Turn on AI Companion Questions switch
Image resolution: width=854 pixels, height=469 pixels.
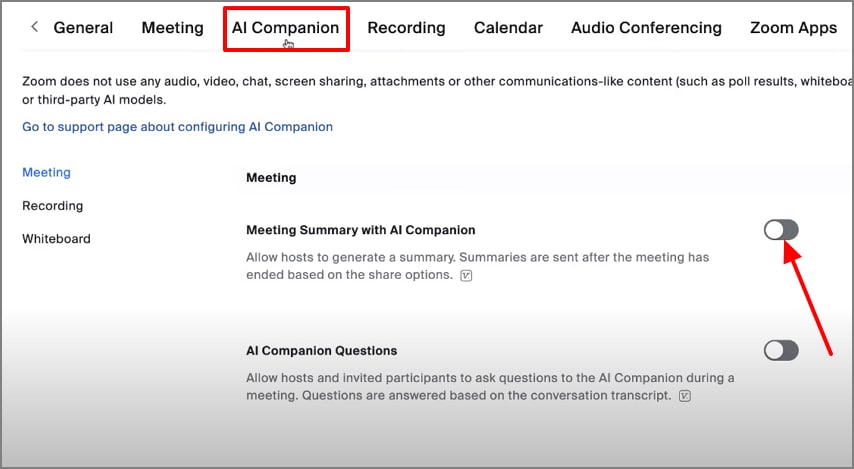(x=781, y=350)
